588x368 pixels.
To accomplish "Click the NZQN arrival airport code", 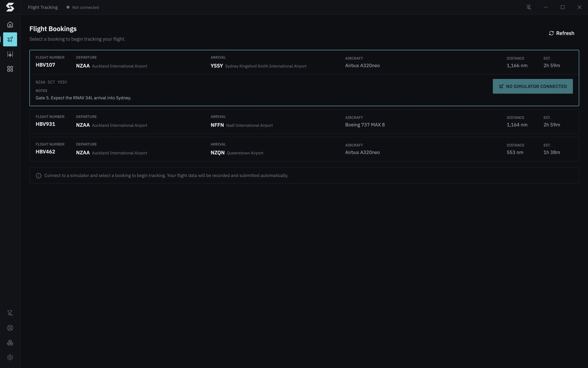I will (217, 153).
